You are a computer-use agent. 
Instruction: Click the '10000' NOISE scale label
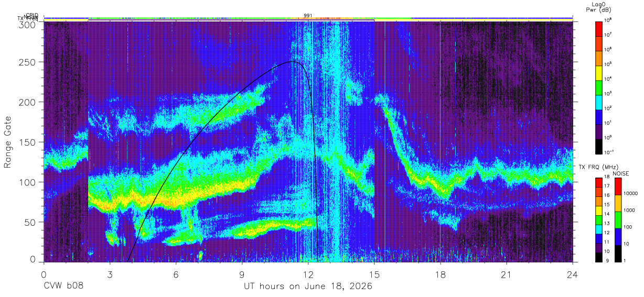[631, 194]
